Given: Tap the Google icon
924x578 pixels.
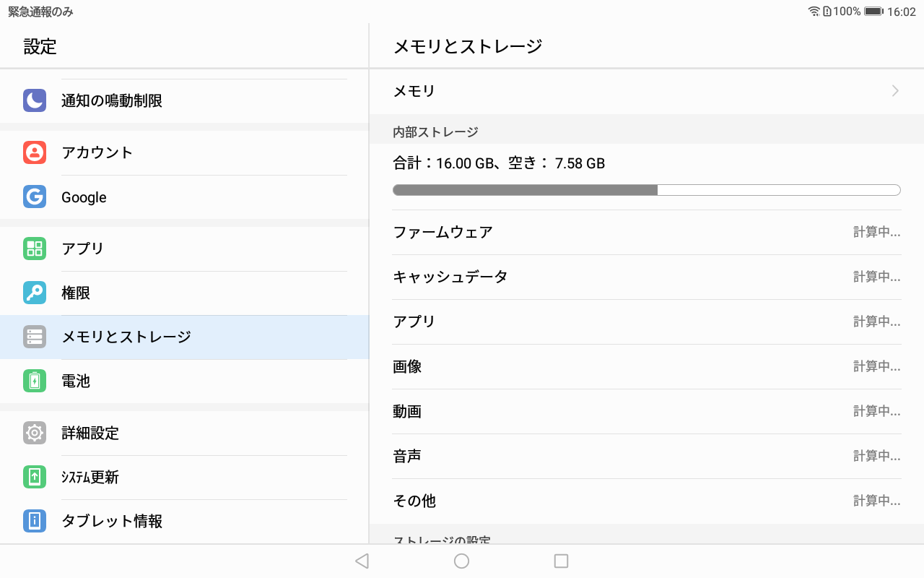Looking at the screenshot, I should tap(34, 197).
